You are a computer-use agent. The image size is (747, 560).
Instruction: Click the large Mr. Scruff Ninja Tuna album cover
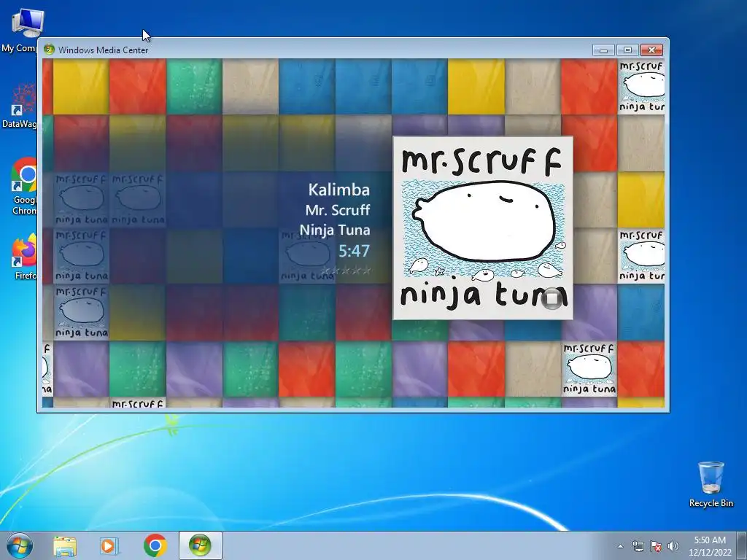tap(483, 228)
